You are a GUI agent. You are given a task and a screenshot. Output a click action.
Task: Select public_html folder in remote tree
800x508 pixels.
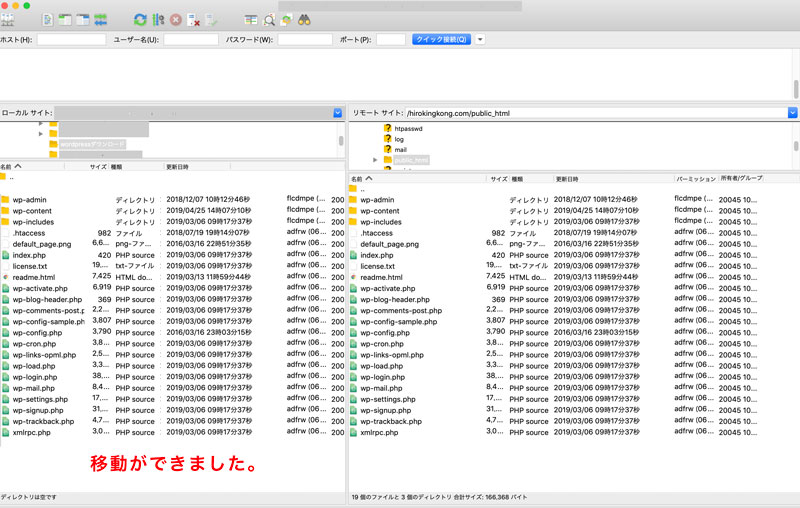(411, 160)
